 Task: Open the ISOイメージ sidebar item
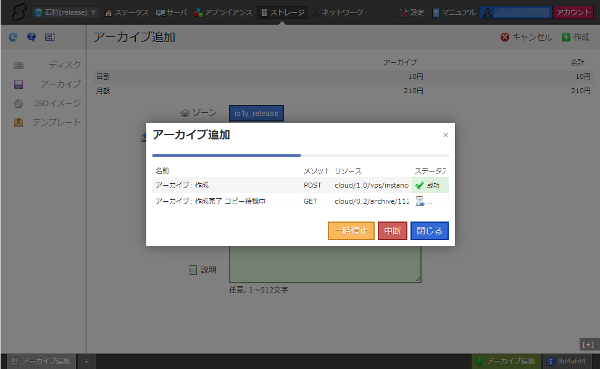point(47,103)
